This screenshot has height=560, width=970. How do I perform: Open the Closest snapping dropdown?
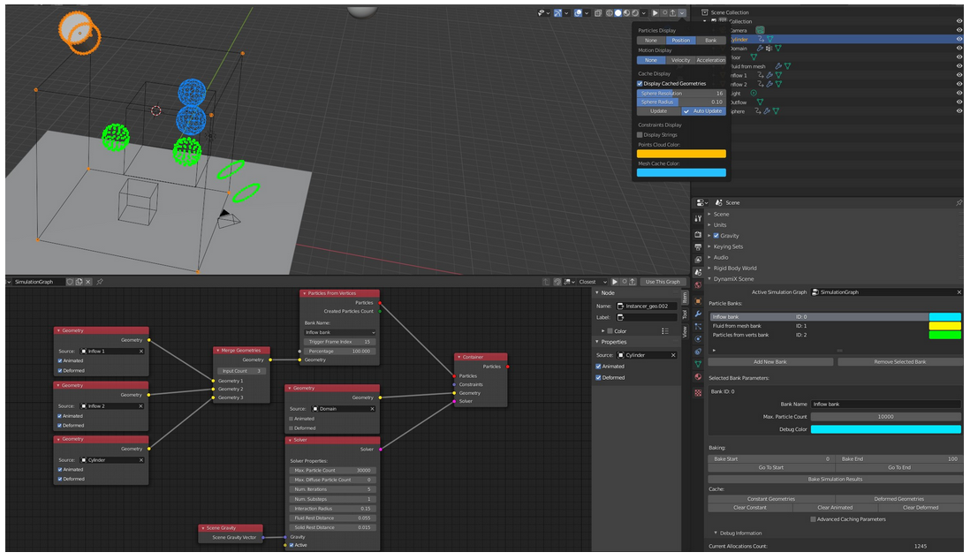[592, 282]
